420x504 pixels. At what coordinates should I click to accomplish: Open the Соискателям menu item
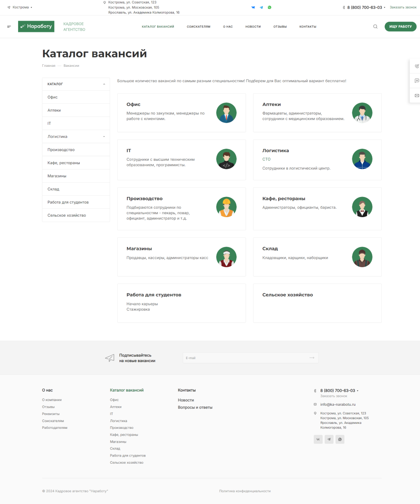198,26
